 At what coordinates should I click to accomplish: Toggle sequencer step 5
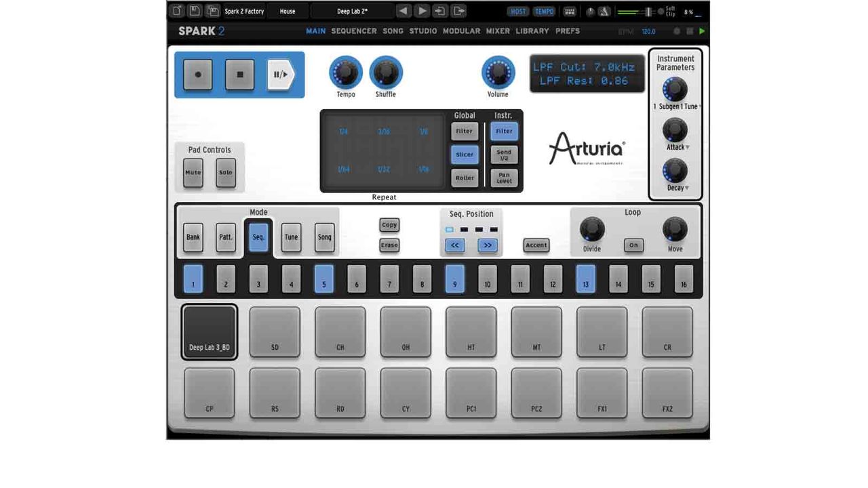click(323, 279)
